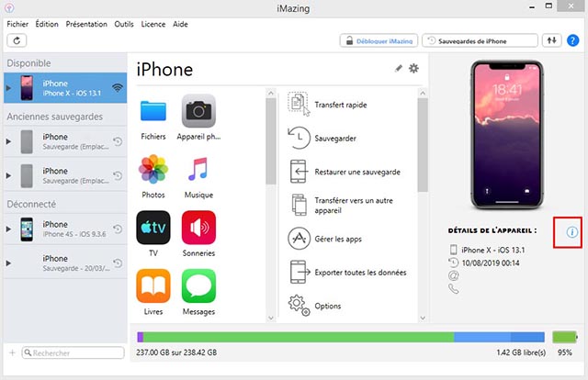Open the Présentation menu
This screenshot has height=380, width=588.
tap(86, 24)
